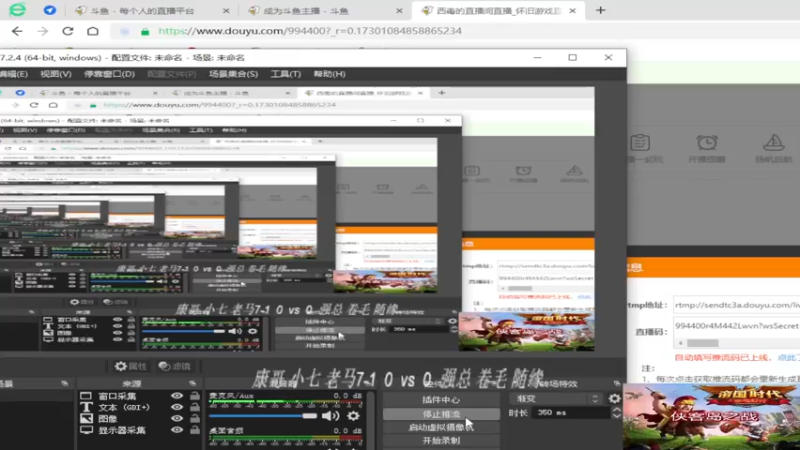Click the 直播码 horizontal scrollbar thumb

(703, 343)
